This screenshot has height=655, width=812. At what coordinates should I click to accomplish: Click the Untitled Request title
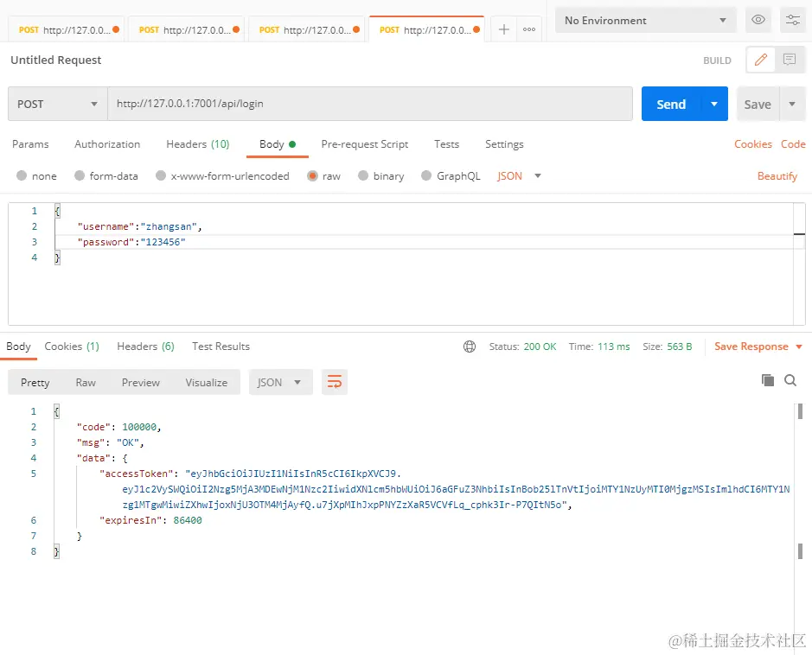coord(56,60)
